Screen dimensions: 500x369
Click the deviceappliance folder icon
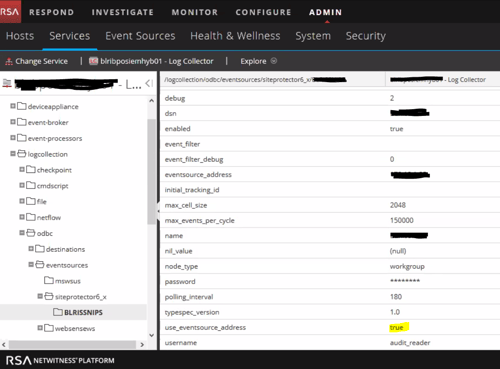[x=22, y=106]
